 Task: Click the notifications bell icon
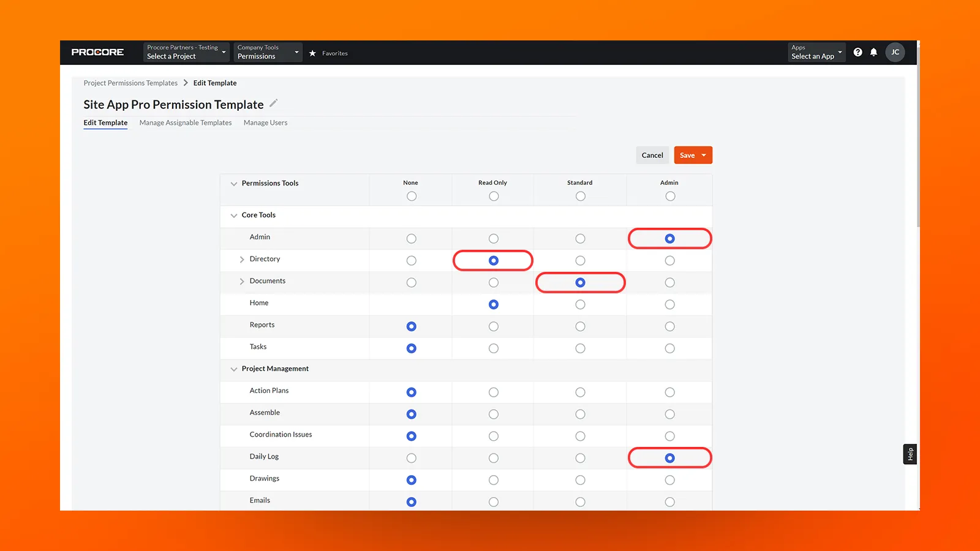point(874,52)
